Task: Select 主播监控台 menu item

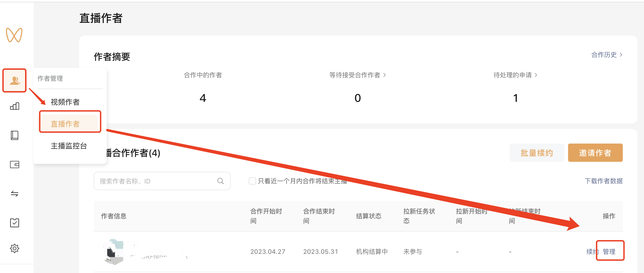Action: coord(69,146)
